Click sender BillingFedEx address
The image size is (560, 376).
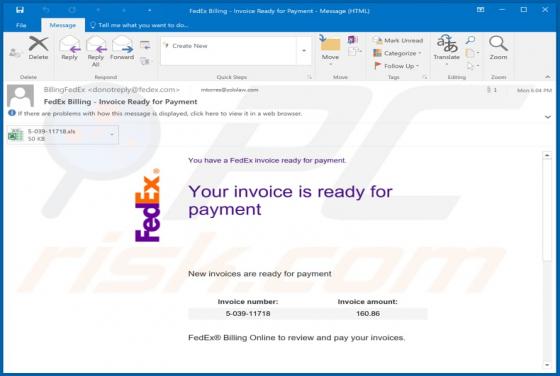click(111, 90)
